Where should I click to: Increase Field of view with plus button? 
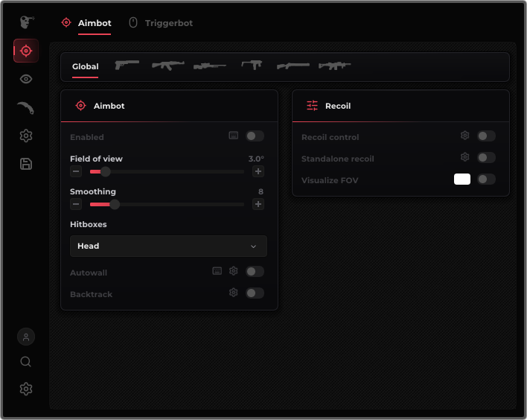(x=258, y=171)
